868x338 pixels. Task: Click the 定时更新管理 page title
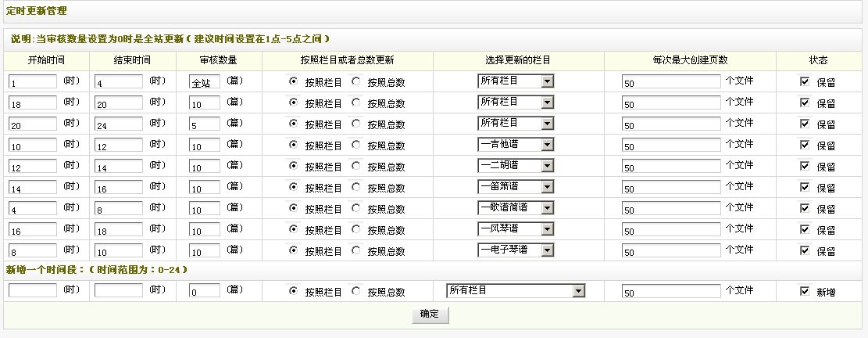[x=36, y=10]
